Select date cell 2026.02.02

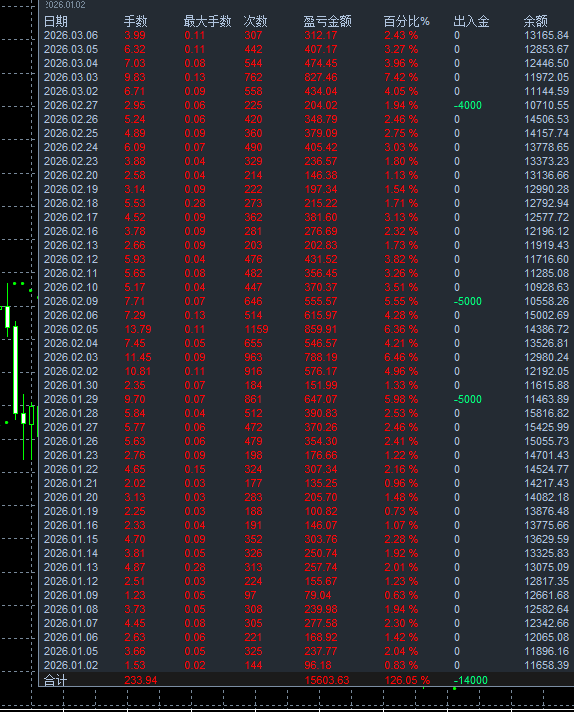coord(71,371)
